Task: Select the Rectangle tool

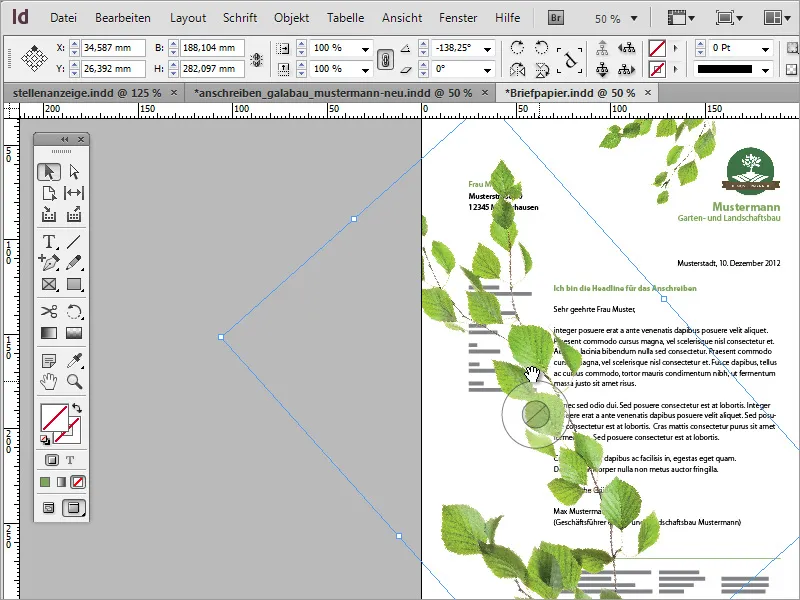Action: click(x=74, y=284)
